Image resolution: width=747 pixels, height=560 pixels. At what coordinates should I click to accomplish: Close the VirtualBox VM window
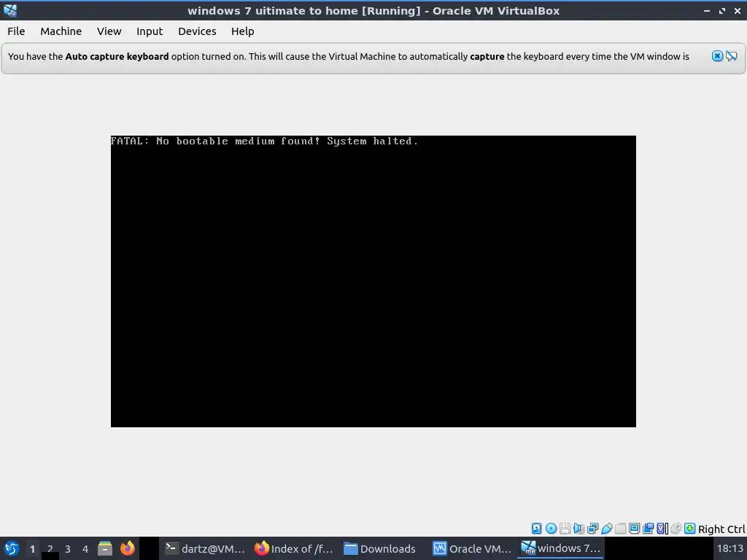pyautogui.click(x=737, y=10)
